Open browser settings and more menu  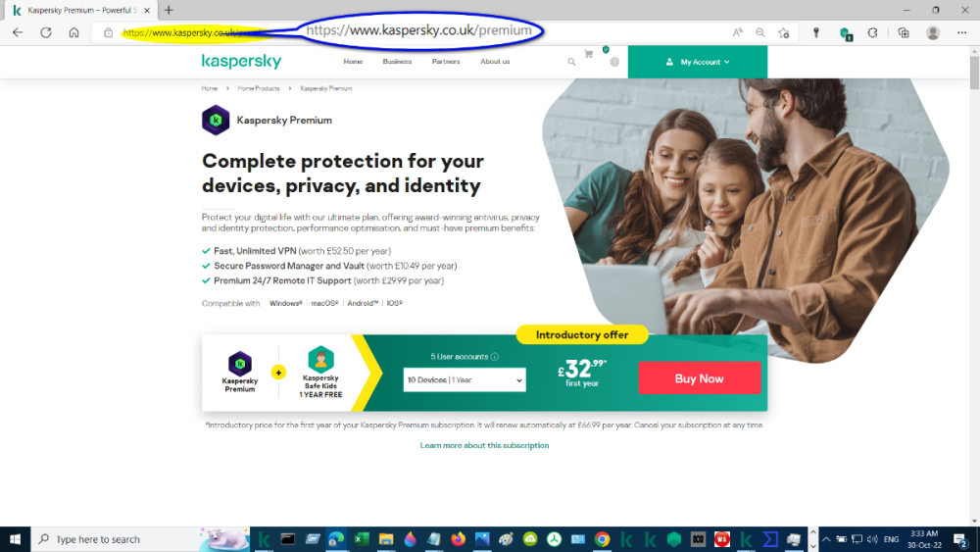(x=962, y=32)
